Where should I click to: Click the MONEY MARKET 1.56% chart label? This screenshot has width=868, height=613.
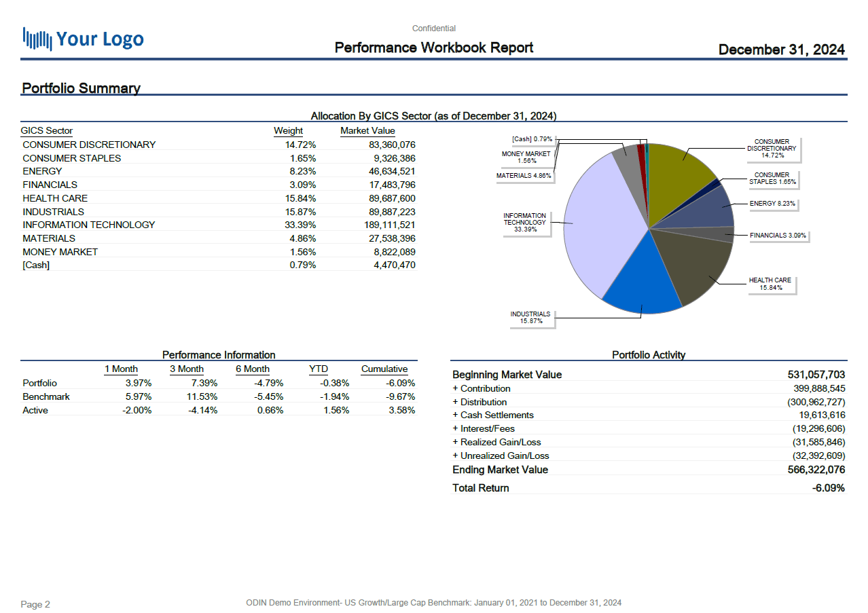[526, 157]
